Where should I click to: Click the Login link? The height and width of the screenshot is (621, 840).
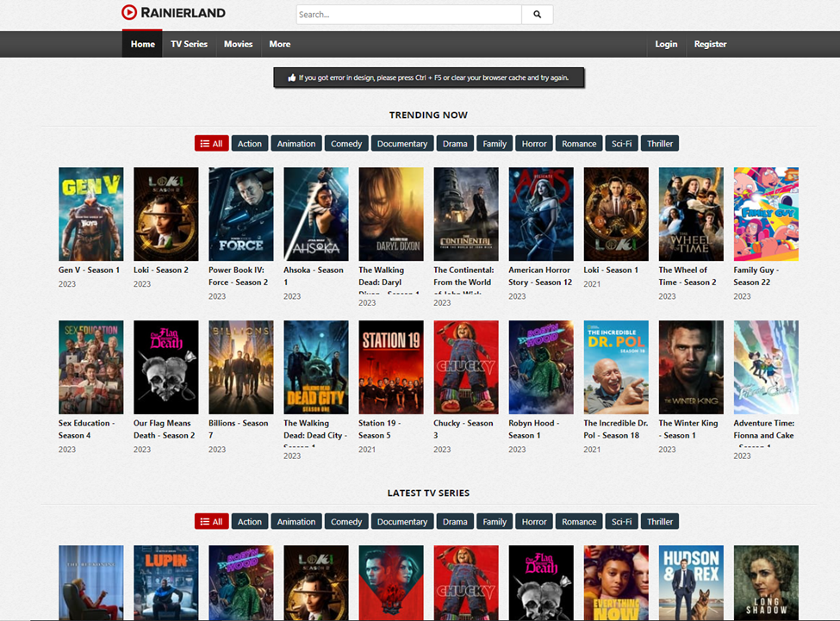tap(666, 44)
